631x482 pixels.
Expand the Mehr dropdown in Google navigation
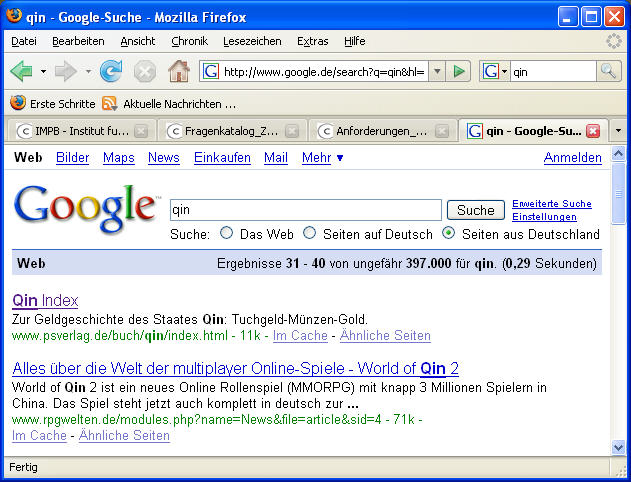[x=340, y=158]
